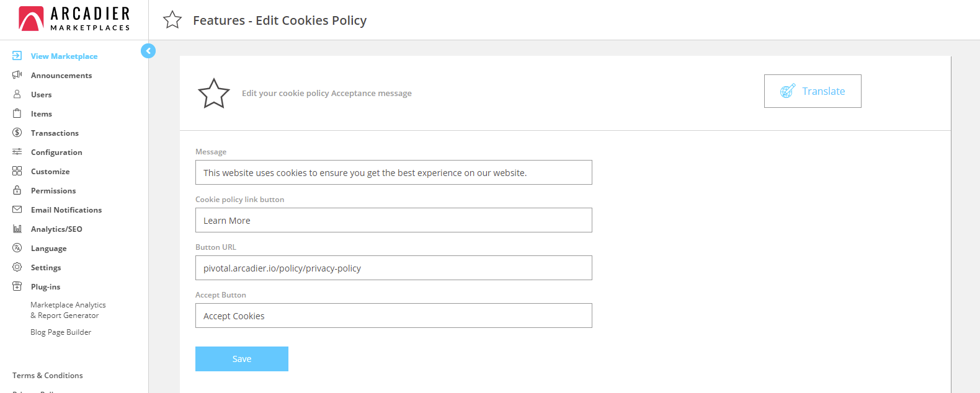This screenshot has width=980, height=393.
Task: Click the Permissions lock icon
Action: click(17, 190)
